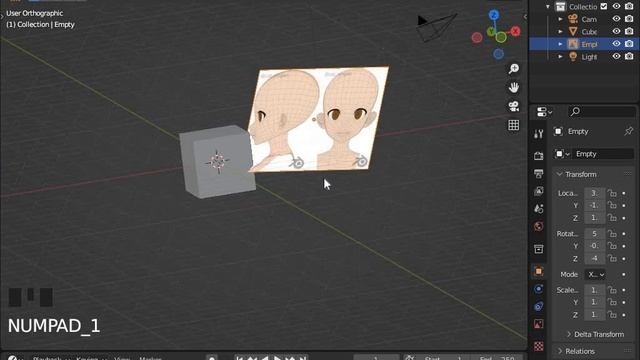This screenshot has height=360, width=640.
Task: Click the Collection box icon in outliner
Action: click(561, 7)
